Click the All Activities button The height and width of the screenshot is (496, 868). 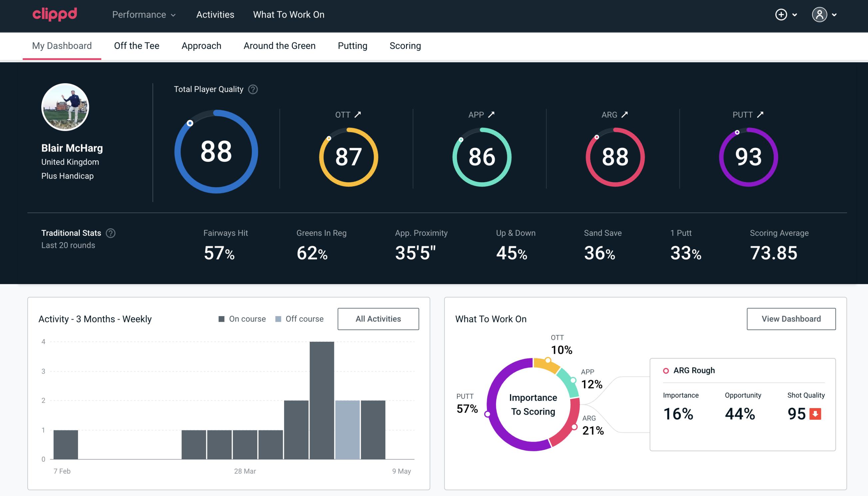[x=379, y=318]
